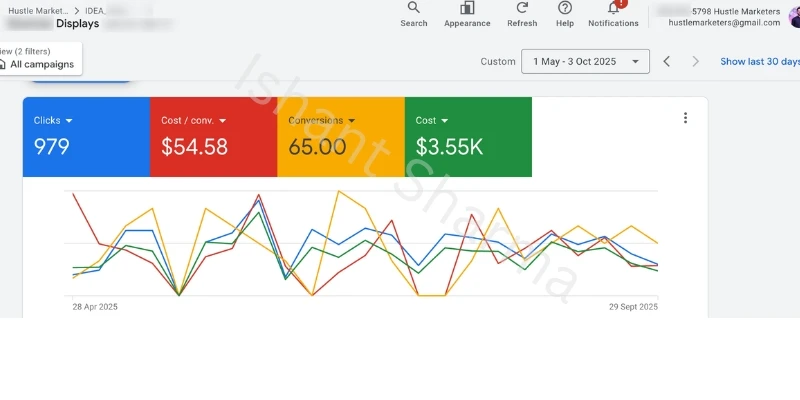The height and width of the screenshot is (400, 800).
Task: Click the Displays campaign title
Action: click(x=77, y=24)
